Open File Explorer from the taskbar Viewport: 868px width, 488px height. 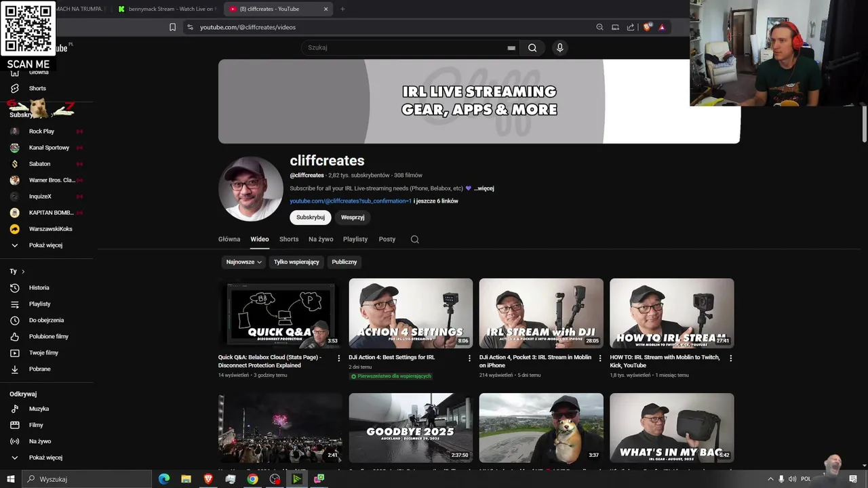[186, 479]
